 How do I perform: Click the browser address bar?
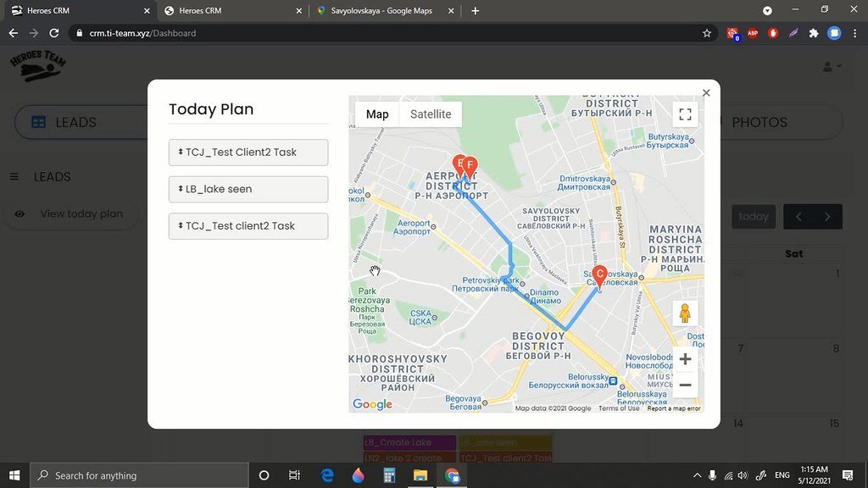(381, 33)
